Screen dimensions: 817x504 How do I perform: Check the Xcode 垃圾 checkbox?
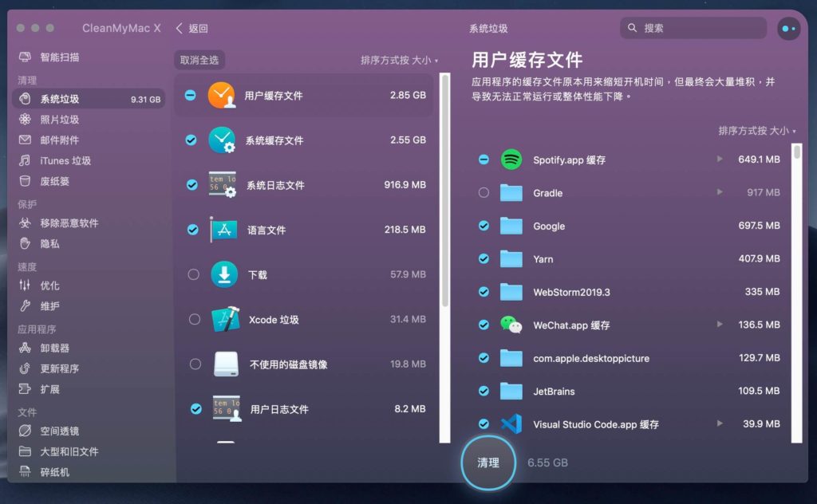195,319
